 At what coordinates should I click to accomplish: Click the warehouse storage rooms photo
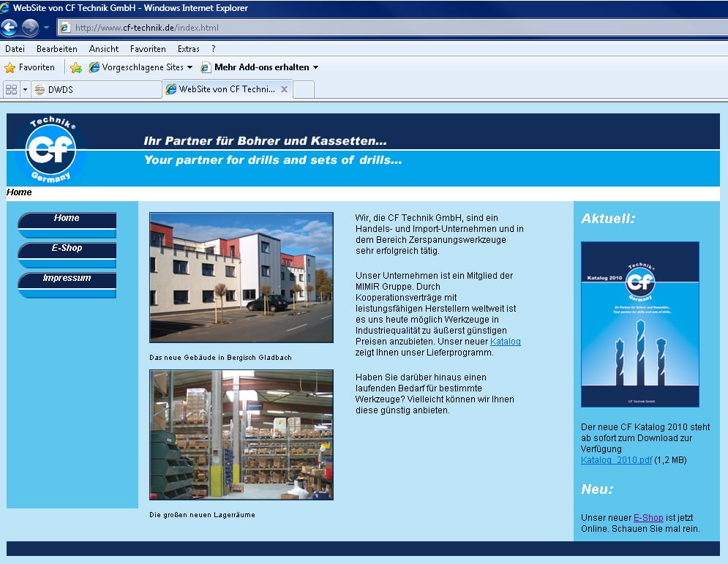[241, 435]
